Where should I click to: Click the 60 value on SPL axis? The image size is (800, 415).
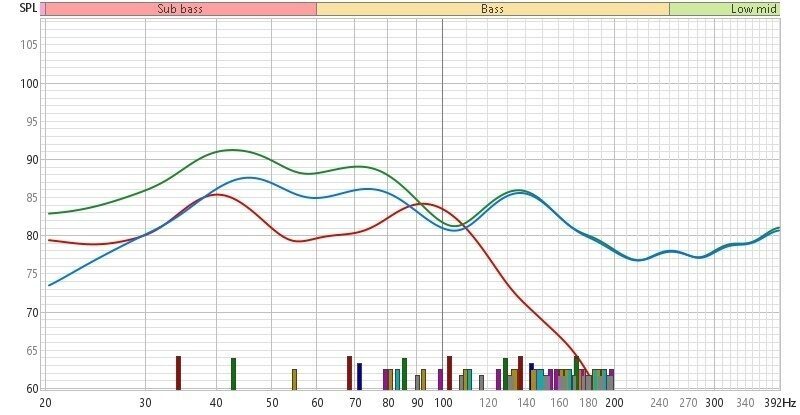31,389
